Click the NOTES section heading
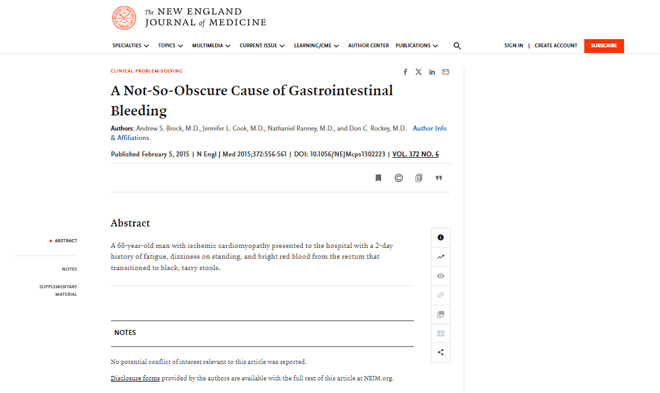This screenshot has width=660, height=393. tap(125, 332)
